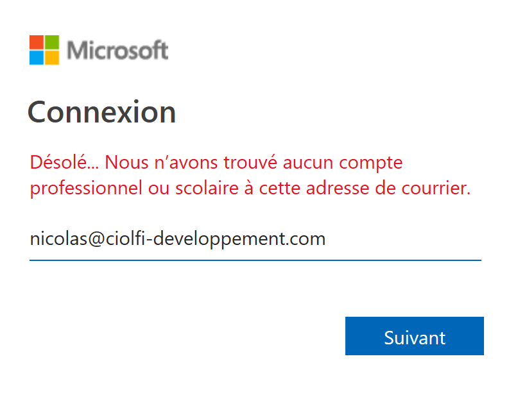Click the Microsoft four-square logo
Viewport: 518px width, 420px height.
(x=44, y=50)
